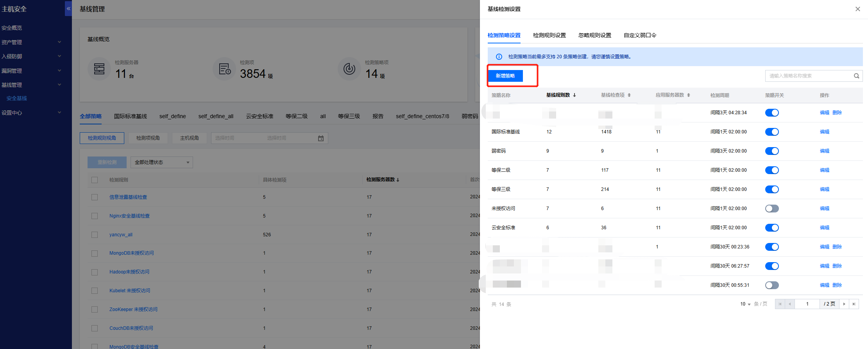Close the 基线检测设置 panel
The image size is (868, 349).
[857, 9]
